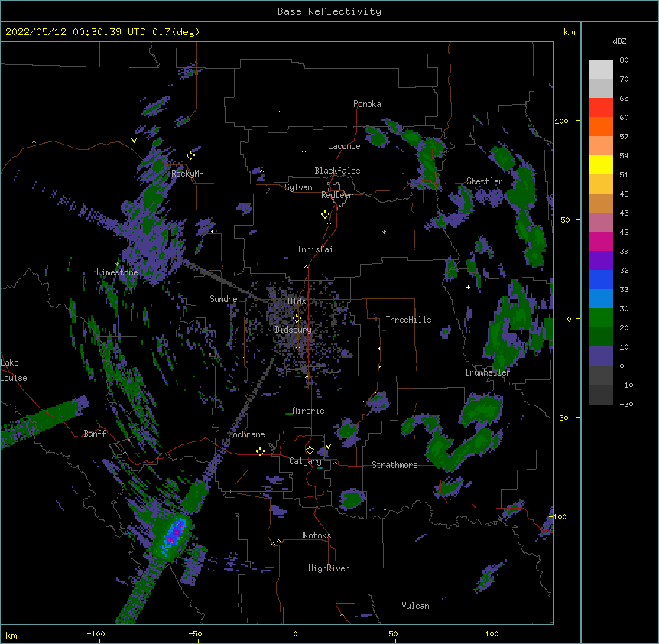Click the Innisfail town label
Image resolution: width=659 pixels, height=644 pixels.
click(x=317, y=249)
